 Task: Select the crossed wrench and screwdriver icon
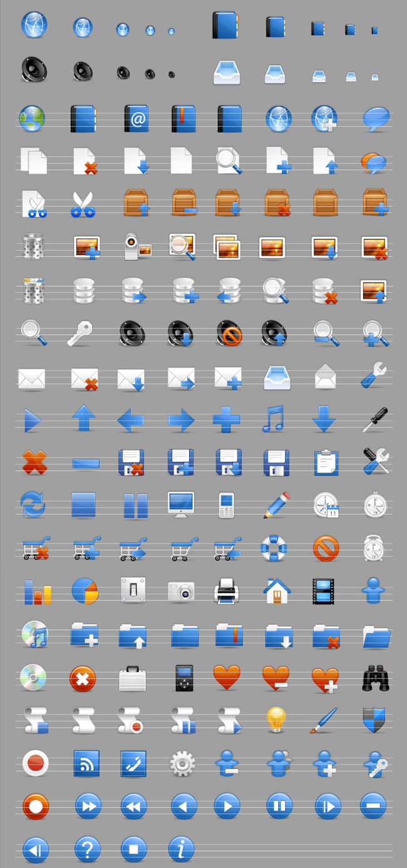pos(376,461)
